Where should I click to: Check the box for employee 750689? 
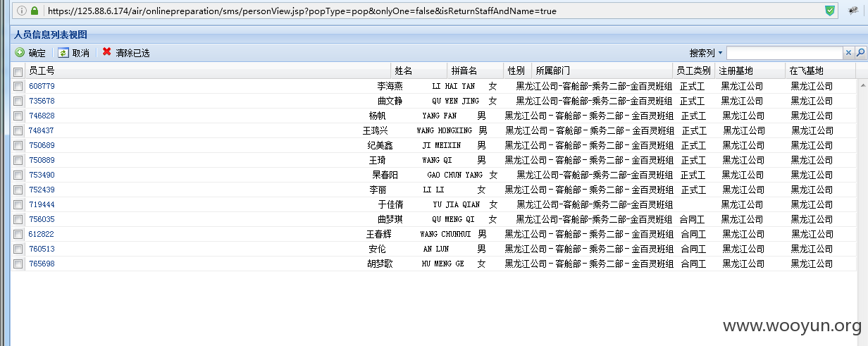point(18,145)
